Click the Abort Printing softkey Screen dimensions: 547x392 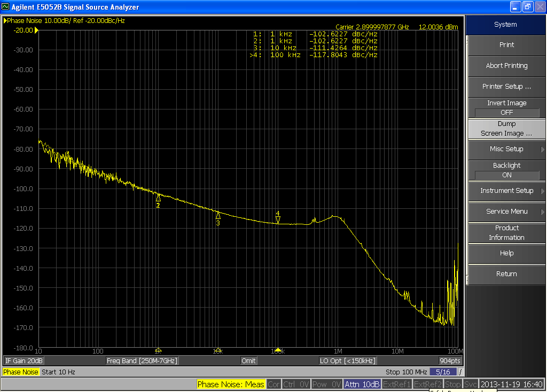tap(506, 66)
